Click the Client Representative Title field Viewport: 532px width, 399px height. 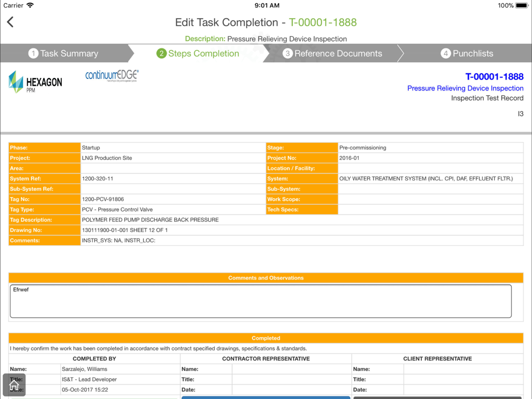click(462, 379)
